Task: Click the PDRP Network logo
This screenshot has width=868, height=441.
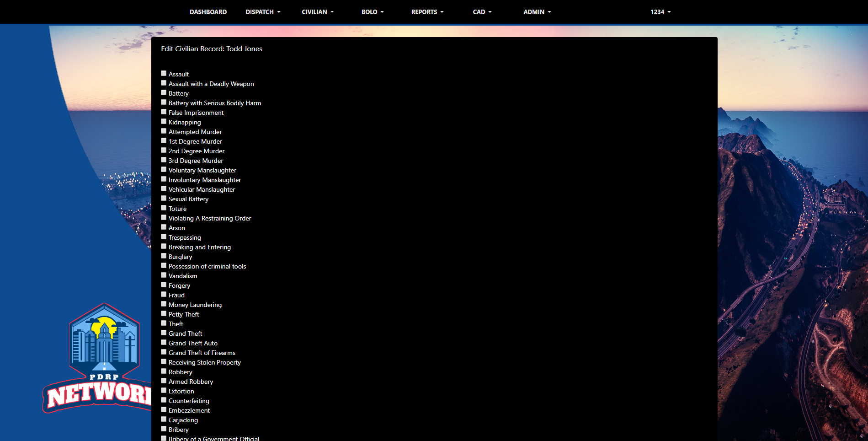Action: click(x=98, y=358)
